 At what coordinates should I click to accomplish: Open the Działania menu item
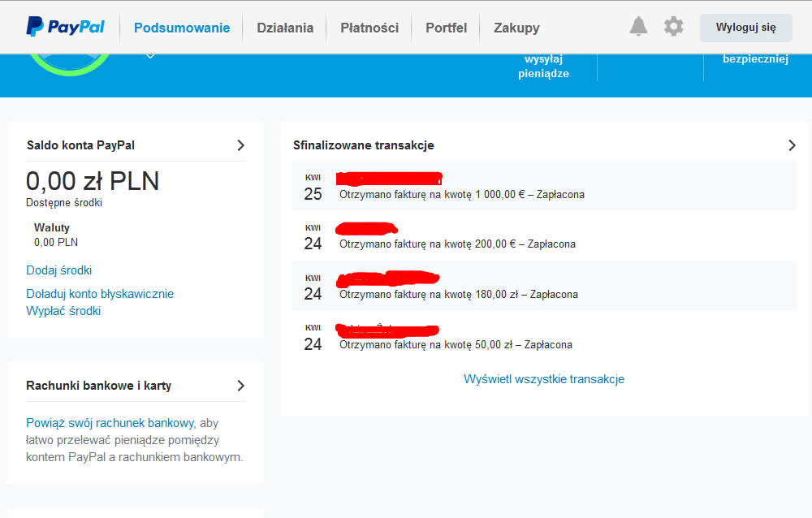pos(285,28)
